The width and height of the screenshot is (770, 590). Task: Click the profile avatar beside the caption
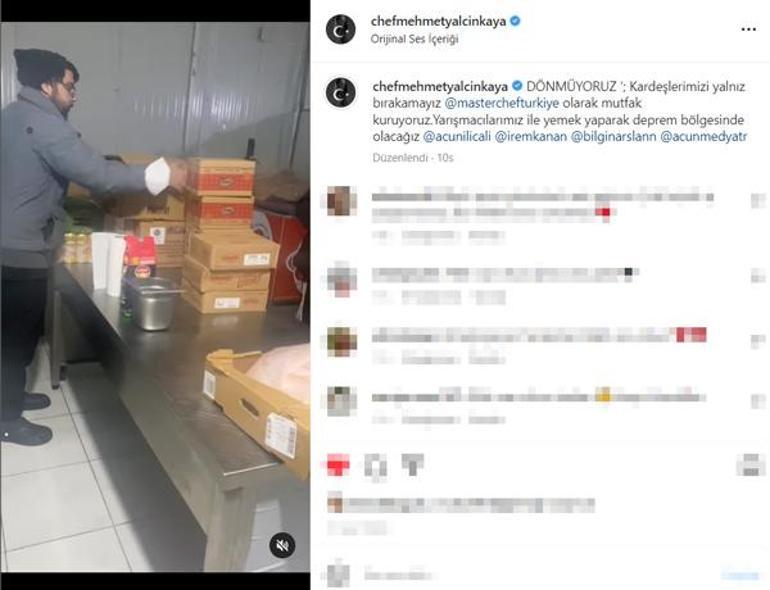[340, 92]
